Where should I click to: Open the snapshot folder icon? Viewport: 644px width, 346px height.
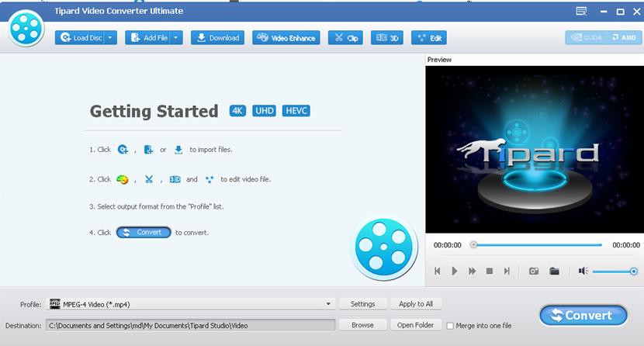554,271
